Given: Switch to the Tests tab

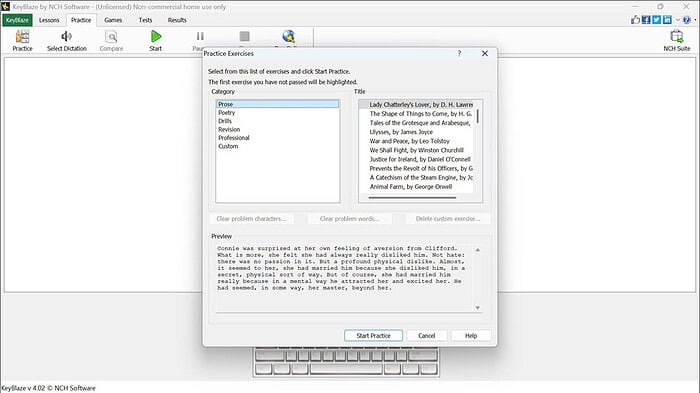Looking at the screenshot, I should 145,20.
